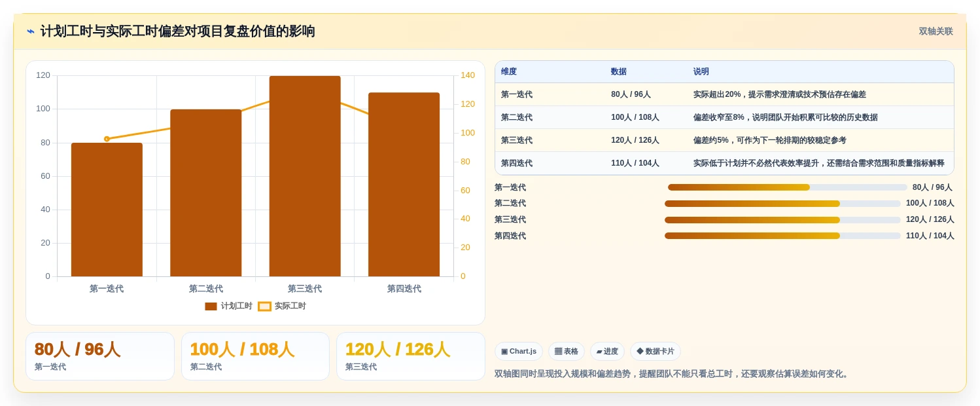Click the 第四迭代 bar in the chart
This screenshot has width=980, height=406.
(404, 185)
